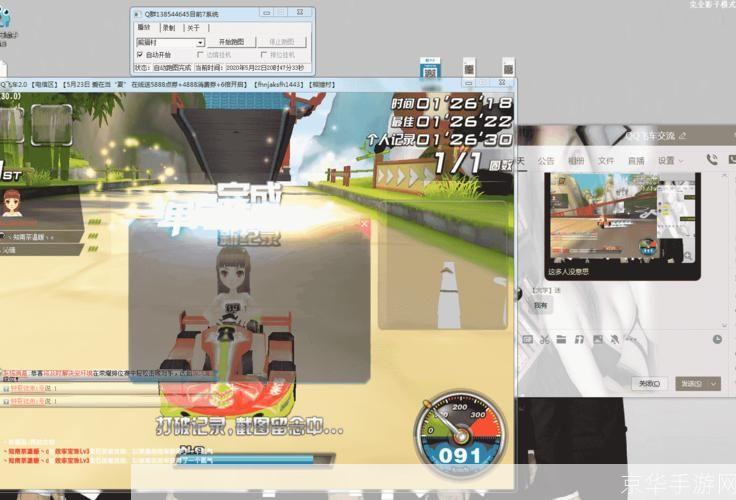736x500 pixels.
Task: Open the 相册 tab in the QQ group chat
Action: 576,161
